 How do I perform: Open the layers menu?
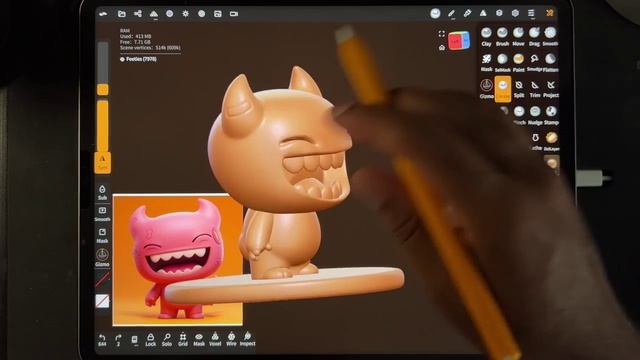tap(499, 13)
